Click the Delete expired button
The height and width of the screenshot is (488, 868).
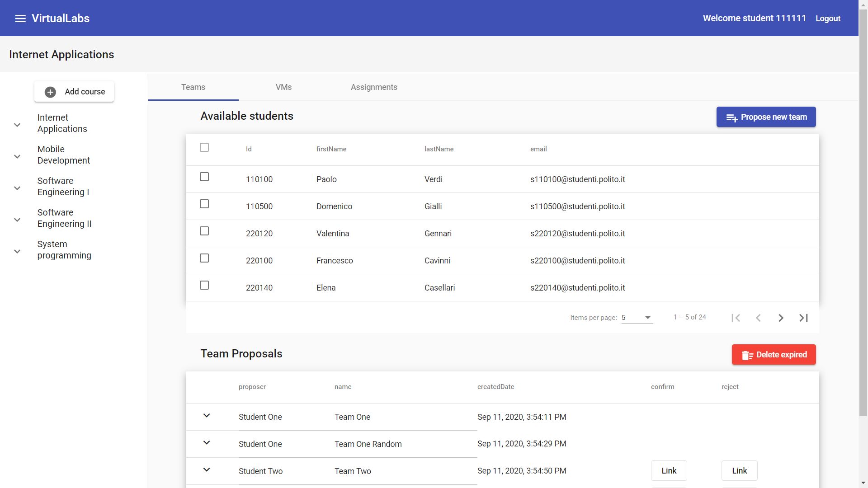click(x=774, y=355)
